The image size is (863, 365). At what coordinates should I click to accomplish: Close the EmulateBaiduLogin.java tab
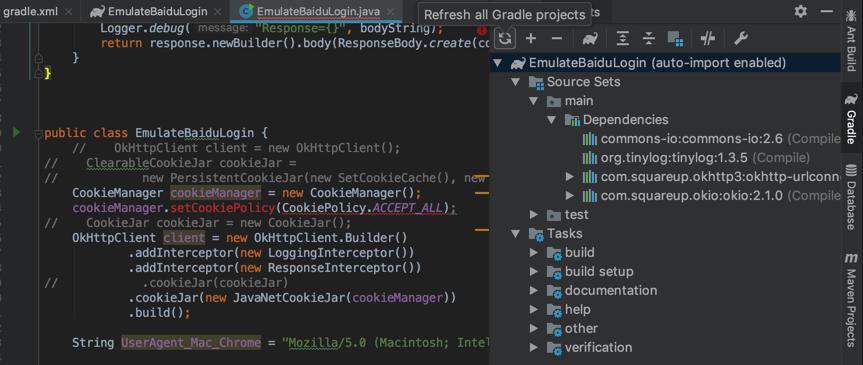390,12
